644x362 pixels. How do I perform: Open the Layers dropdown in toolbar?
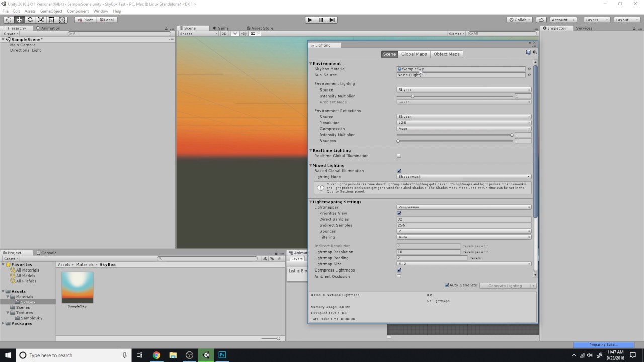597,20
